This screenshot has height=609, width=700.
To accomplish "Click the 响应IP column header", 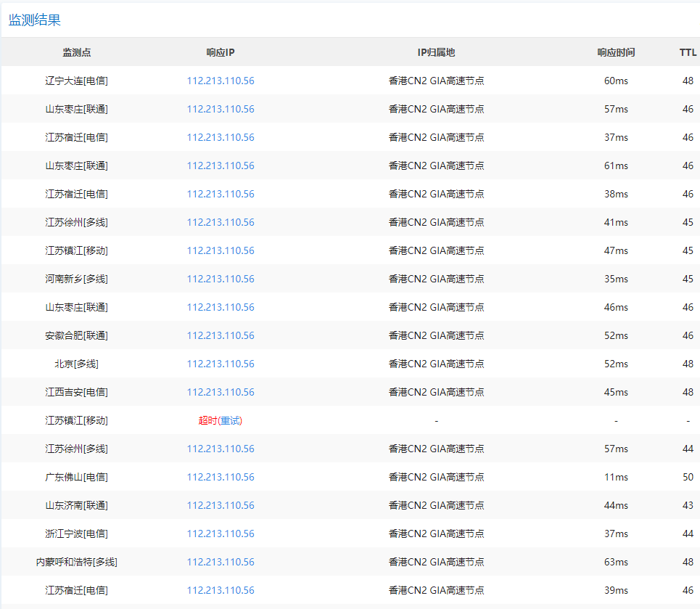I will click(x=221, y=52).
